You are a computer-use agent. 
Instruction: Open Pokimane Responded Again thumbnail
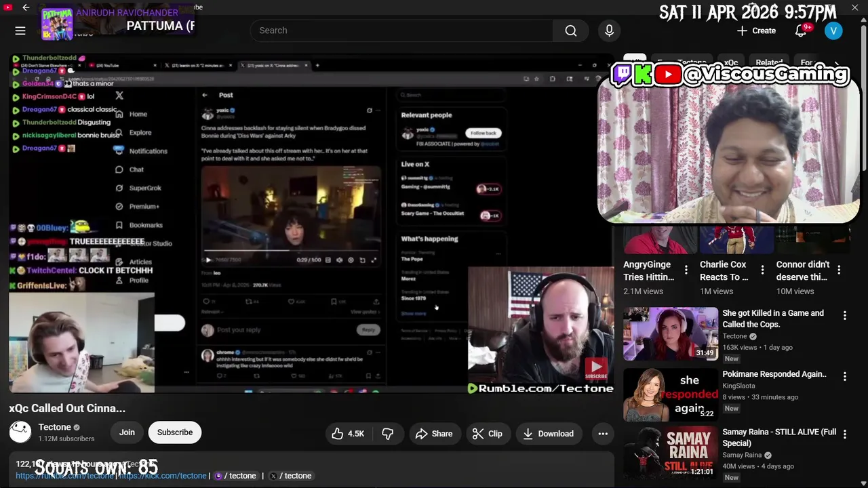point(671,395)
